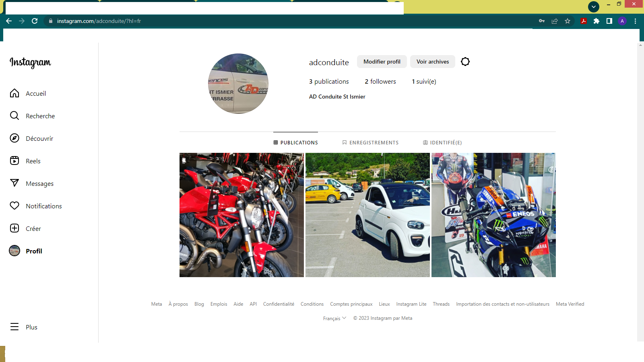The height and width of the screenshot is (362, 644).
Task: Switch to Publications tab
Action: [295, 142]
